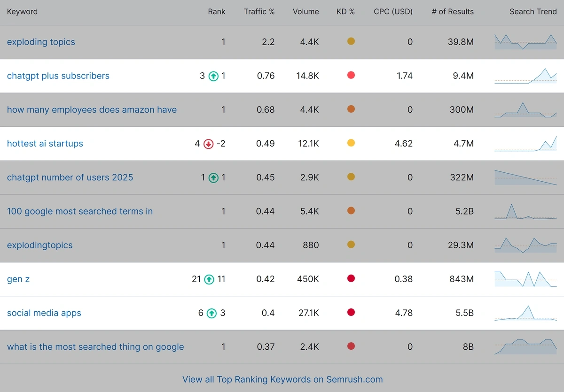Select the 322M results value
Image resolution: width=564 pixels, height=392 pixels.
[x=462, y=177]
